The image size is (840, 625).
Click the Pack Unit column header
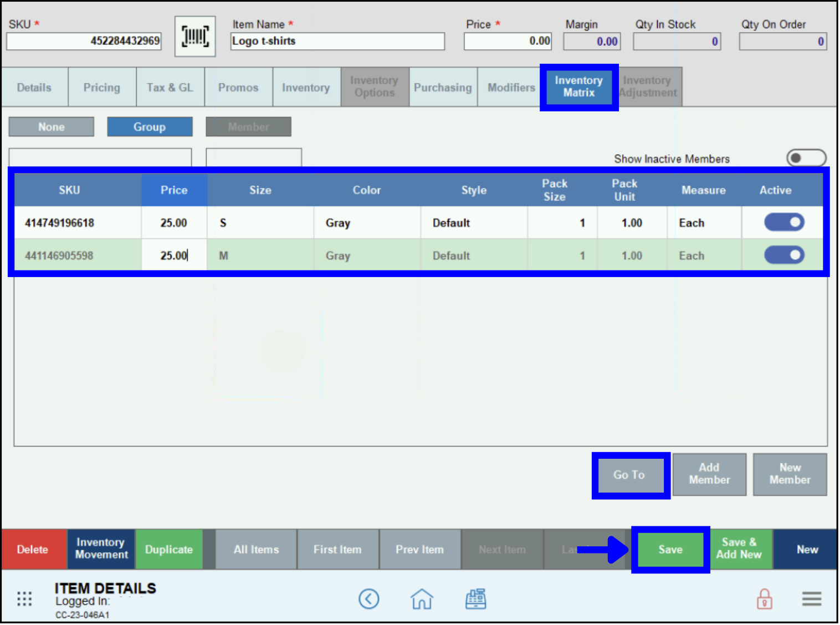(x=624, y=190)
